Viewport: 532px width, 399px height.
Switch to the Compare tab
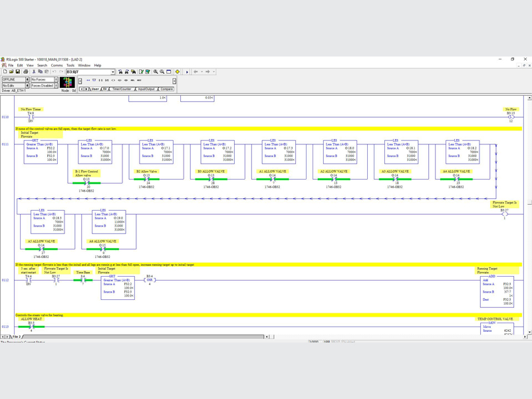(166, 89)
